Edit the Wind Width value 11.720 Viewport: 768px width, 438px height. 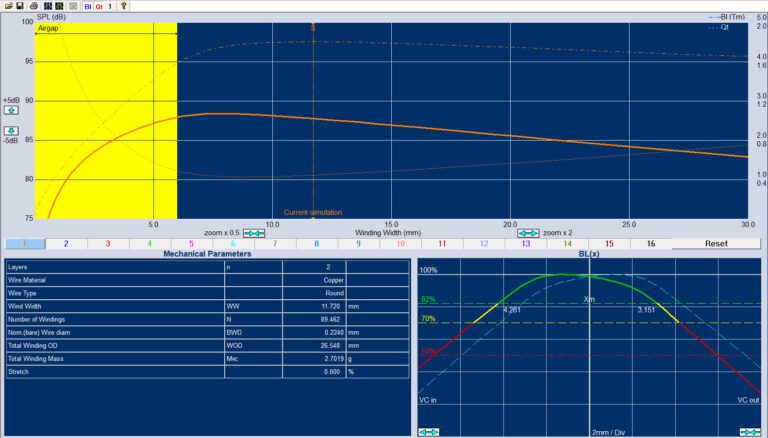tap(314, 306)
